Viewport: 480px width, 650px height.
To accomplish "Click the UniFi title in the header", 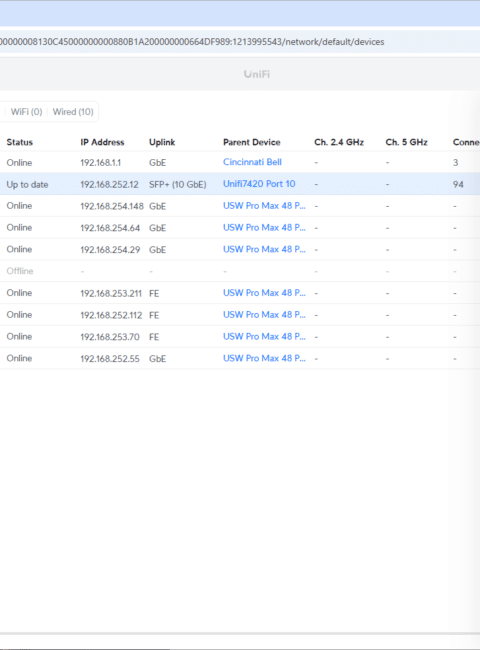I will click(257, 74).
